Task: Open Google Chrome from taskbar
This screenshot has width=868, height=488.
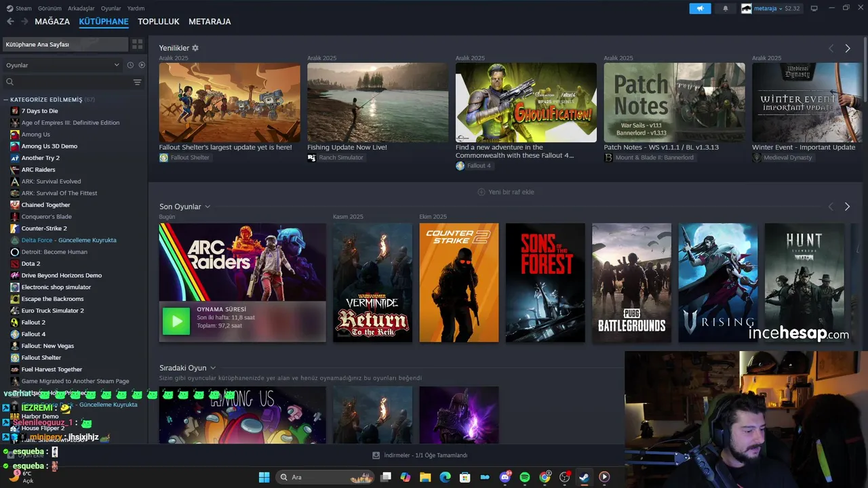Action: [x=545, y=477]
